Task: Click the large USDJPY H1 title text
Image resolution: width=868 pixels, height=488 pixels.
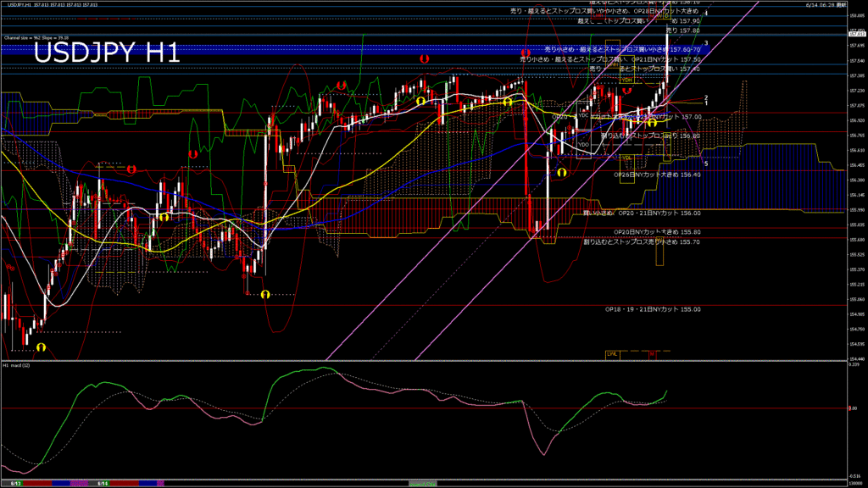Action: [x=107, y=53]
